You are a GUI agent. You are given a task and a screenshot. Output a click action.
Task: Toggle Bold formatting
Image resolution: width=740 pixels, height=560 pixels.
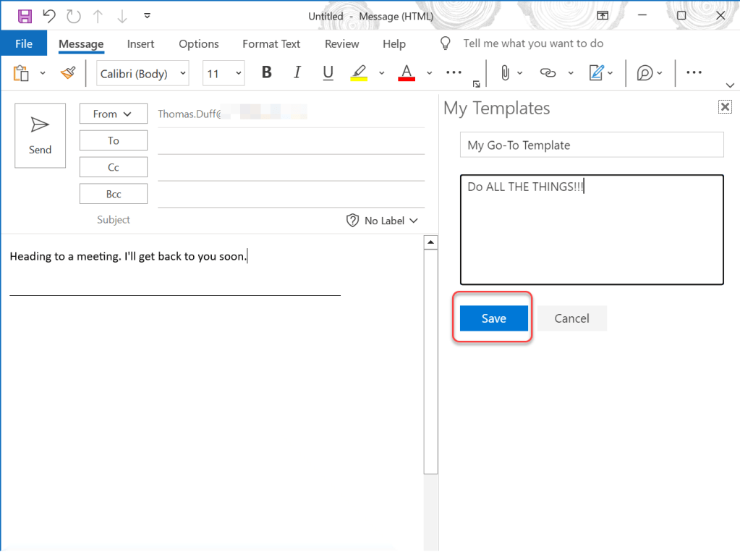(x=267, y=73)
